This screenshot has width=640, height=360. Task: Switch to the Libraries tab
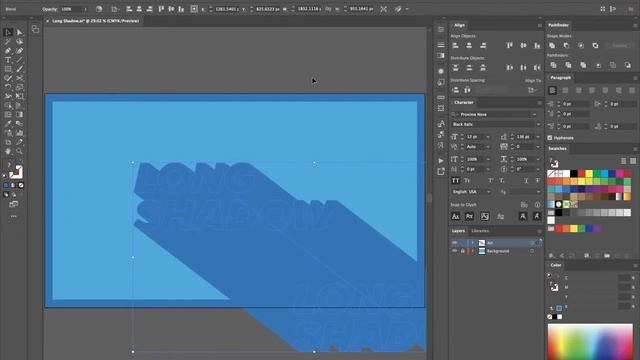coord(480,231)
